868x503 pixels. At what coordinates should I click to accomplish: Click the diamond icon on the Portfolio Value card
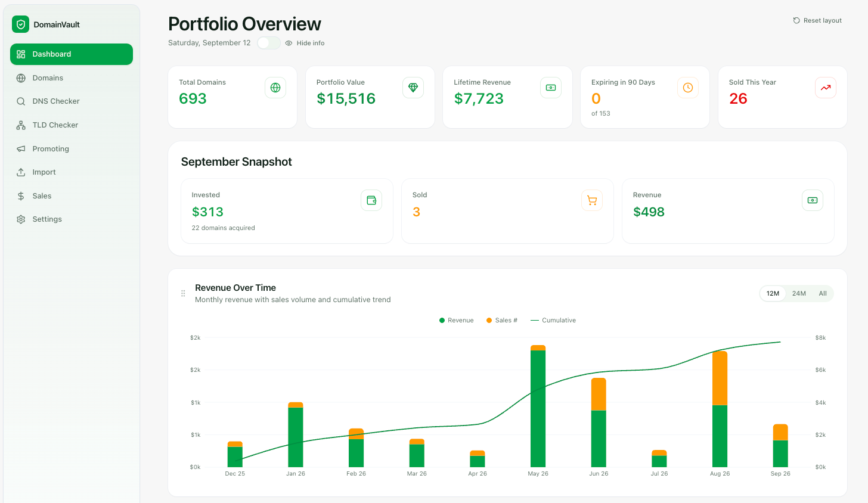413,88
